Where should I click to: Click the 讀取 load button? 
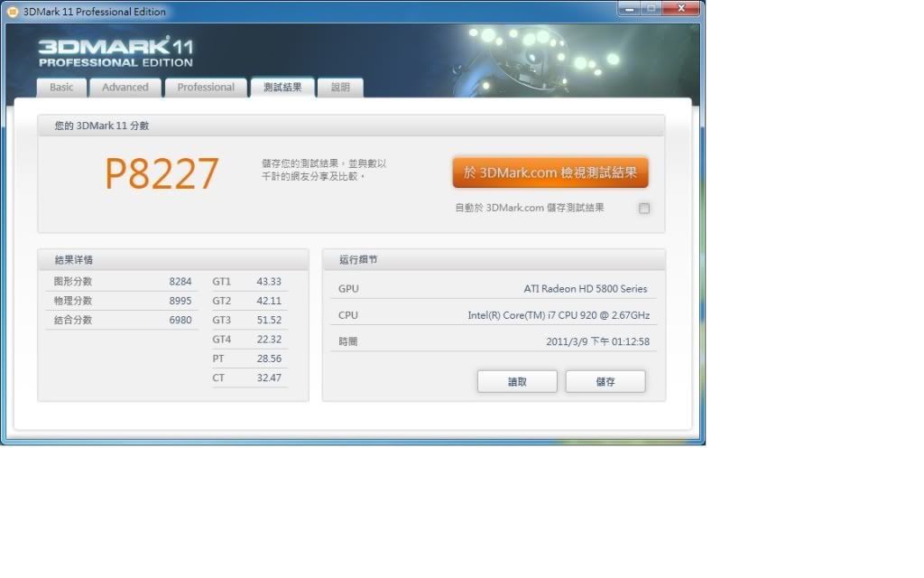(x=517, y=382)
